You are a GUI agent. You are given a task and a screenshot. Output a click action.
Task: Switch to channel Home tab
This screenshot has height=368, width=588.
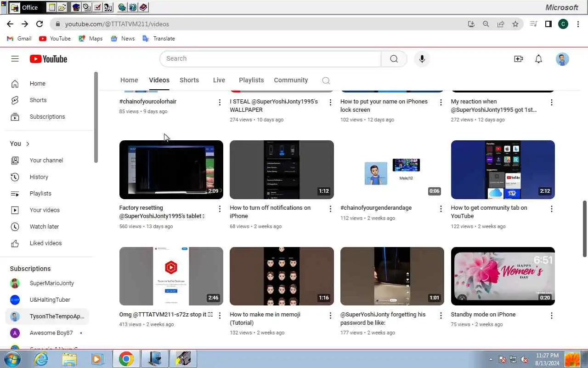(129, 80)
